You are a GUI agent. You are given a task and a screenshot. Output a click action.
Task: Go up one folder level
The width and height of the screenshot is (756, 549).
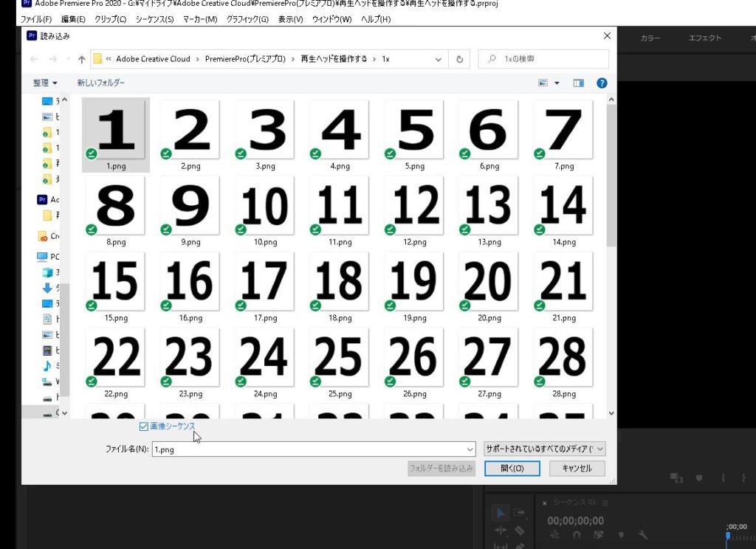coord(79,59)
